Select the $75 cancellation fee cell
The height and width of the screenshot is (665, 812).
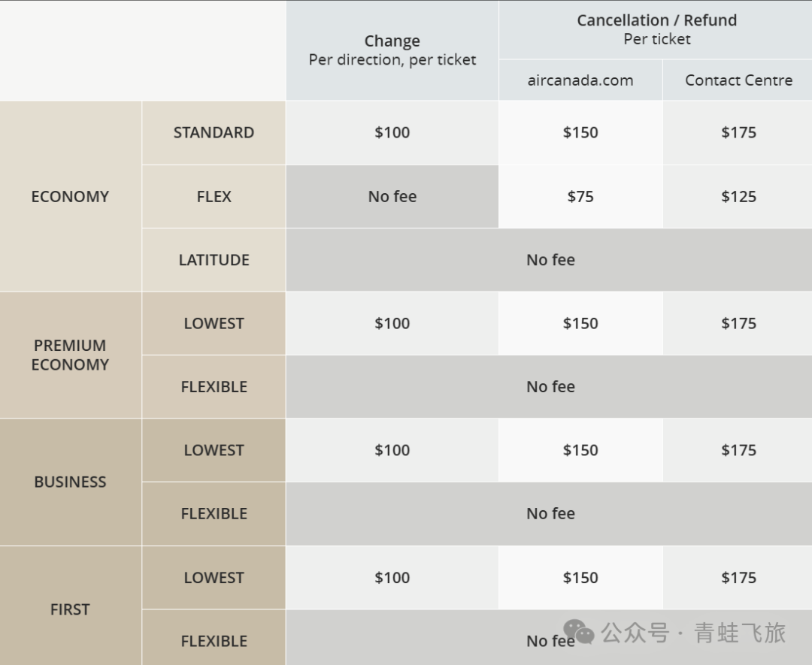tap(580, 196)
